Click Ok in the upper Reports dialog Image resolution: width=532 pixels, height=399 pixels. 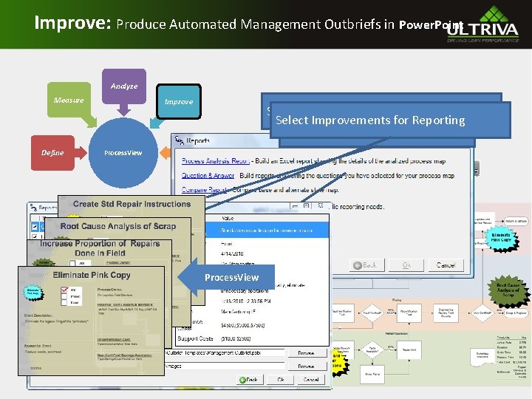[x=406, y=265]
